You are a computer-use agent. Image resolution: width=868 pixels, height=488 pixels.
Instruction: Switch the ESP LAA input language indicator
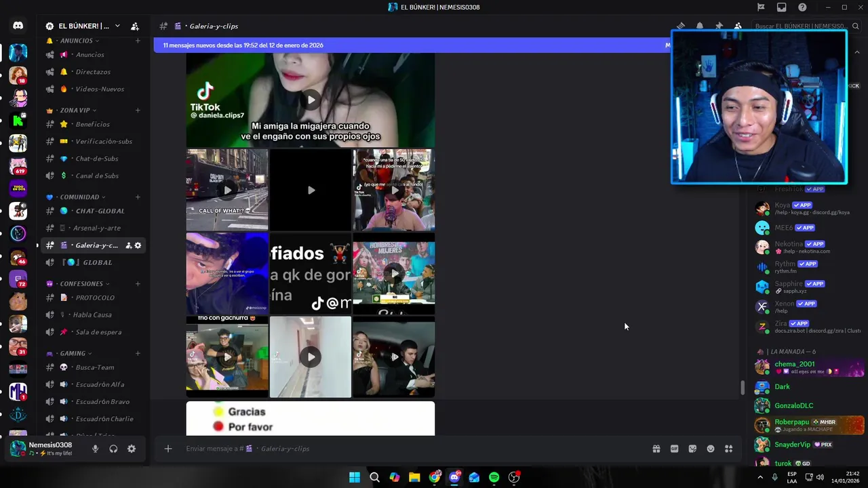pyautogui.click(x=792, y=477)
